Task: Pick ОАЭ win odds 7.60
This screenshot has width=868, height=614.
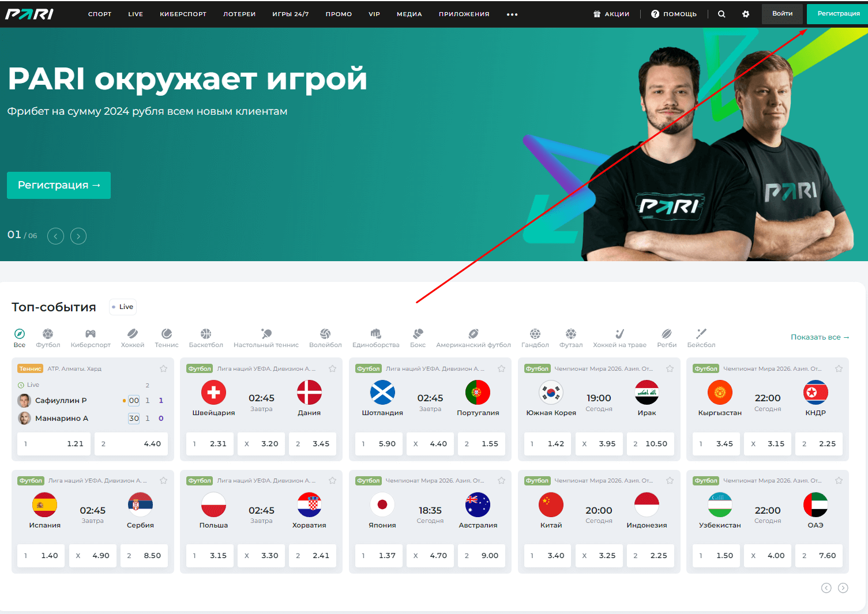Action: click(820, 556)
